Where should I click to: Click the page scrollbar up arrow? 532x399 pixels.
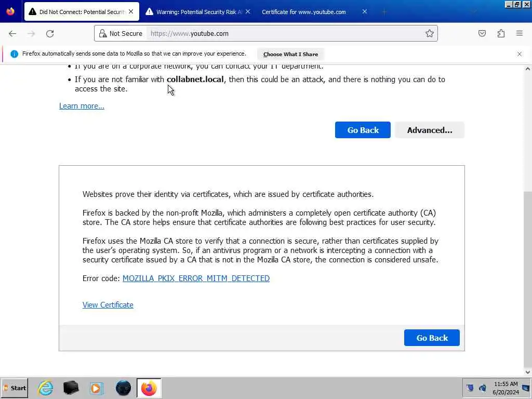[x=528, y=69]
